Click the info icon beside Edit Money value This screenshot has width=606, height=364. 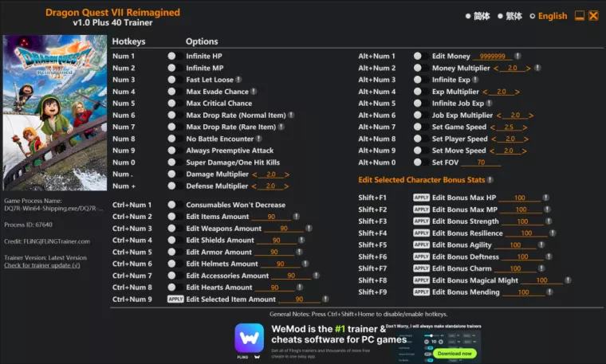517,57
